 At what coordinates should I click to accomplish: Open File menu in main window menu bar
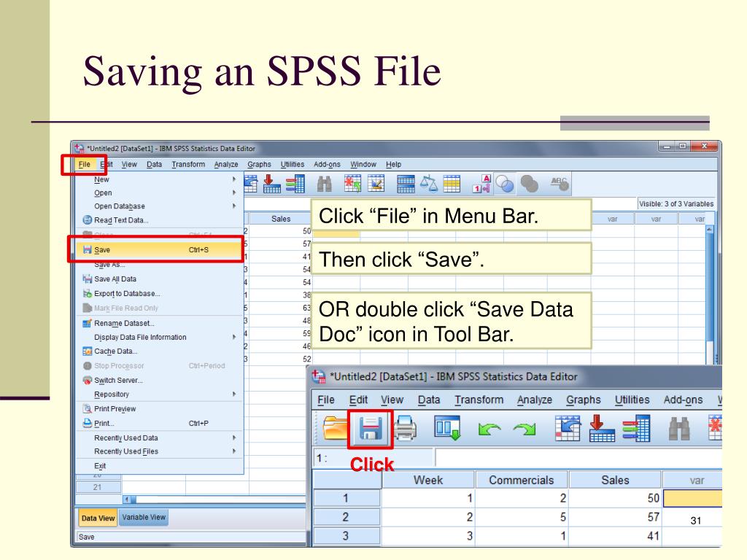(x=85, y=164)
